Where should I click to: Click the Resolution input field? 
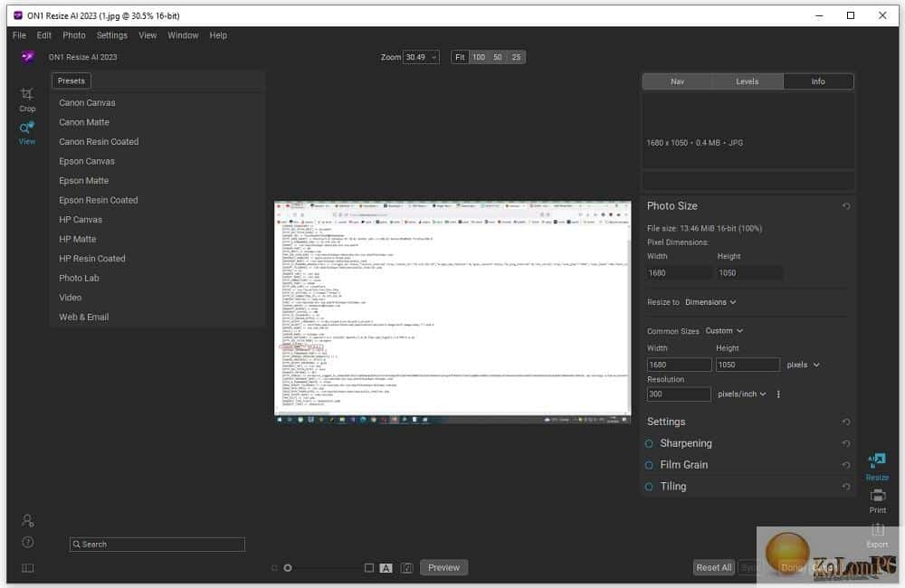(679, 394)
